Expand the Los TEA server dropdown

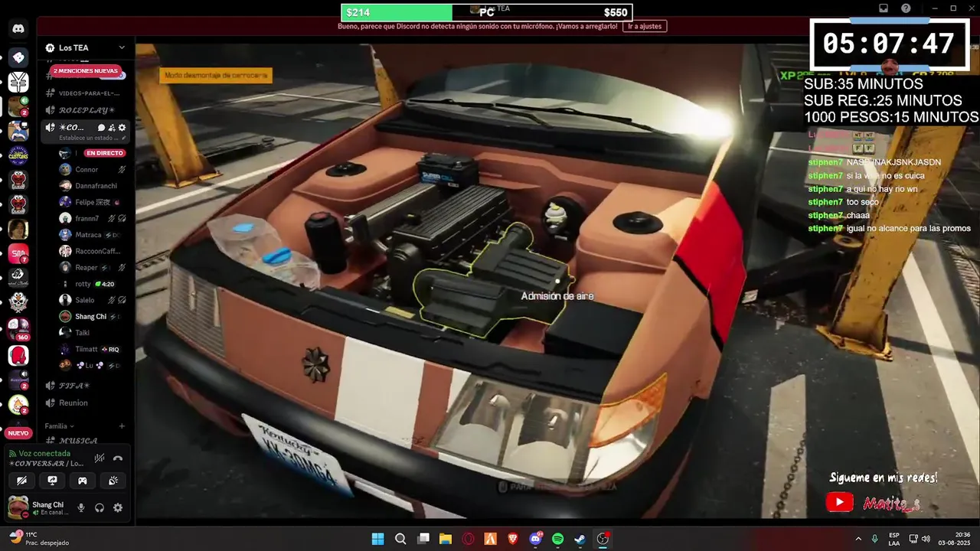click(122, 47)
